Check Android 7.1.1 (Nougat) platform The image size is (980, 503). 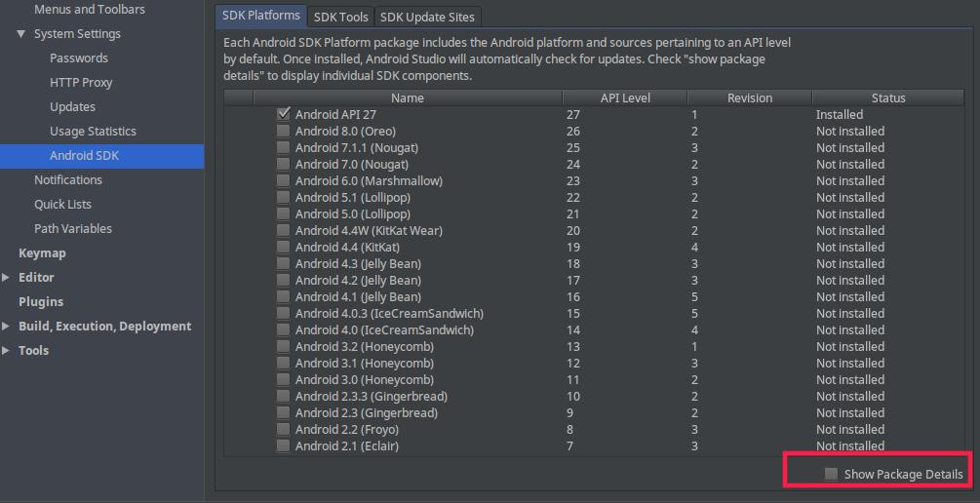click(x=284, y=147)
